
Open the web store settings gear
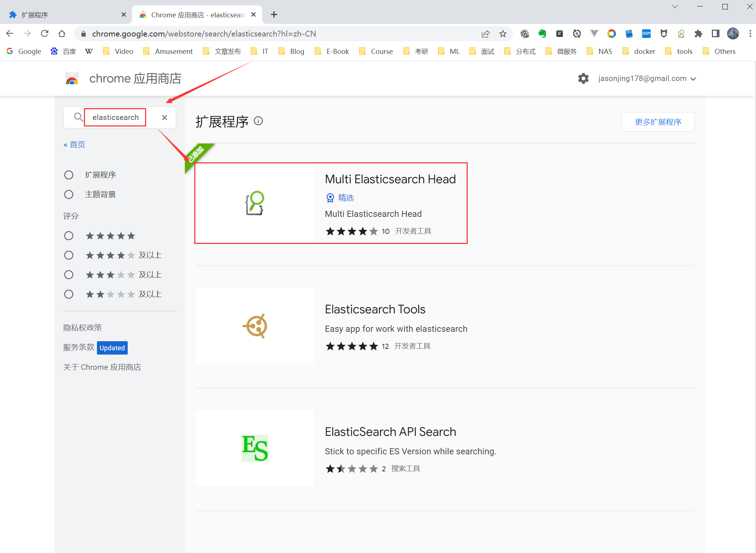583,78
